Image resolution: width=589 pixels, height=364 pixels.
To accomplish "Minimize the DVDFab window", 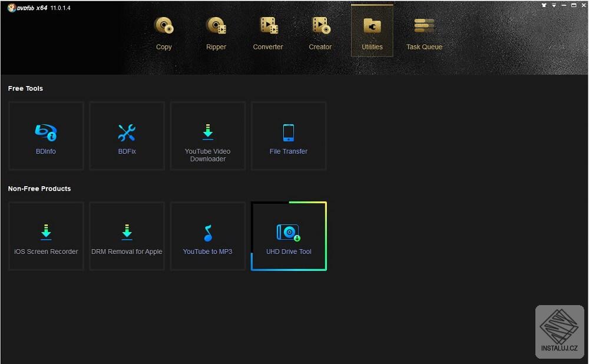I will (x=564, y=5).
